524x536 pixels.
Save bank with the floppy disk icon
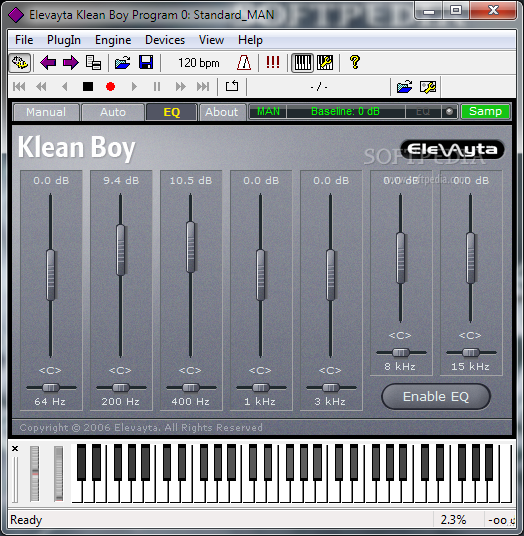click(146, 63)
